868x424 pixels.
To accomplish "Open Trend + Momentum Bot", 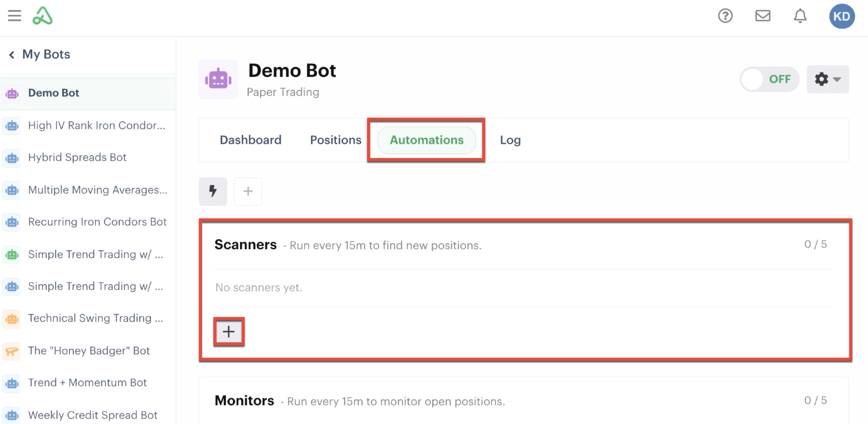I will point(88,383).
